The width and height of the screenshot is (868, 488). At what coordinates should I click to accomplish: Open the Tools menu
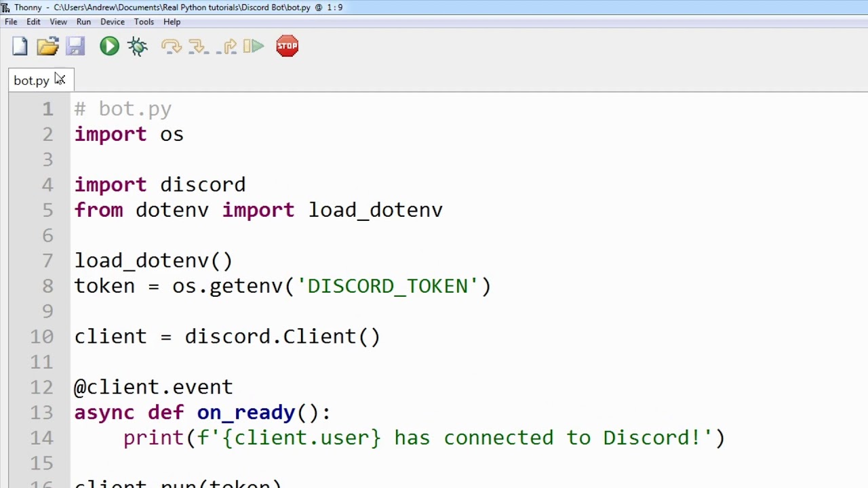tap(144, 22)
